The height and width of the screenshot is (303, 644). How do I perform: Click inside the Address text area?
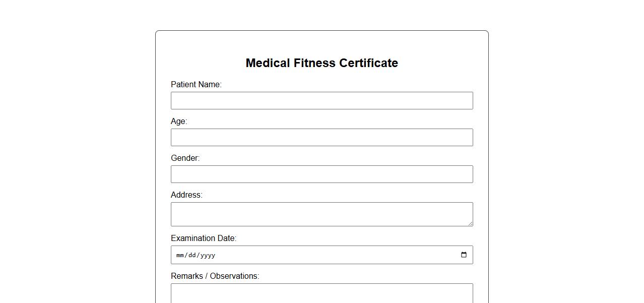(321, 214)
